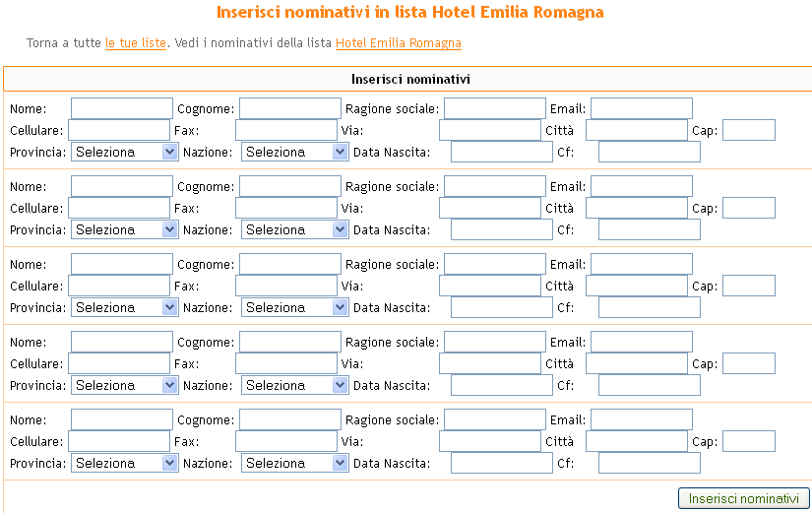Select the Email field in first row

[641, 108]
